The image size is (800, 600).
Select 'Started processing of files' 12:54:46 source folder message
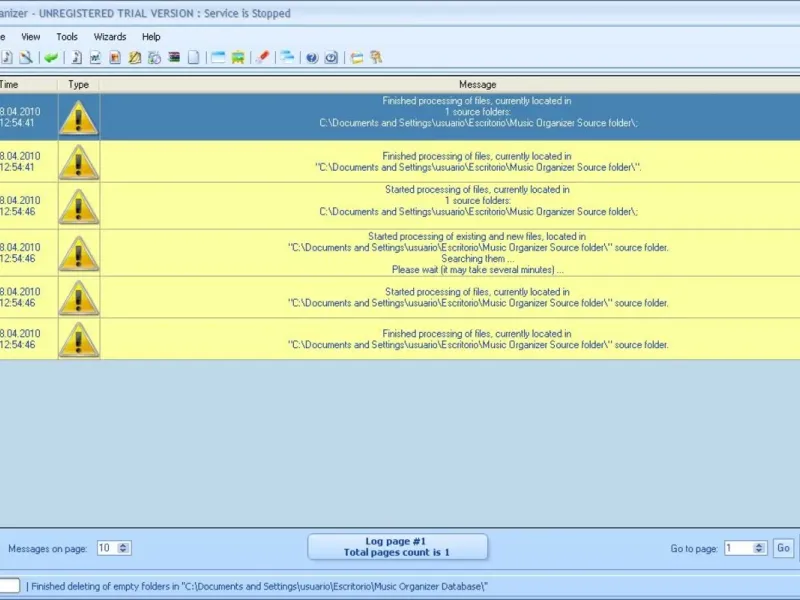tap(400, 297)
